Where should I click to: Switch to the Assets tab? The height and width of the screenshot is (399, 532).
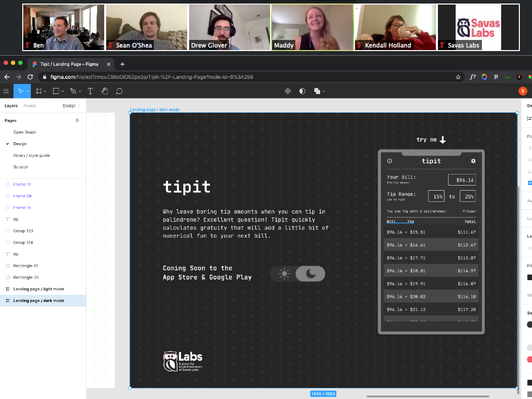pos(29,106)
